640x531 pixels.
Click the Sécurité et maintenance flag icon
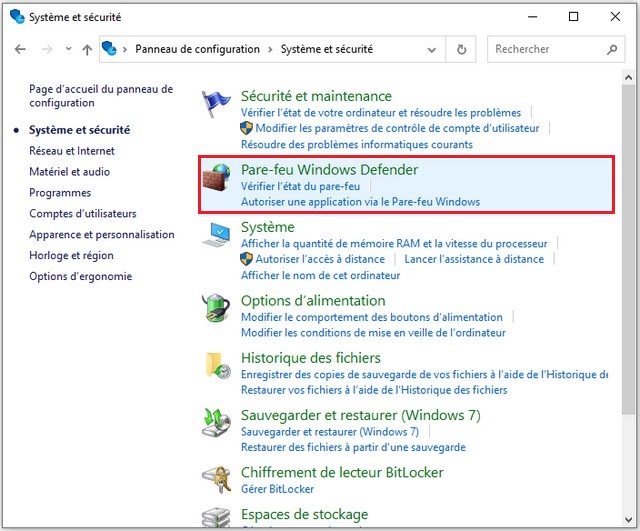tap(216, 104)
